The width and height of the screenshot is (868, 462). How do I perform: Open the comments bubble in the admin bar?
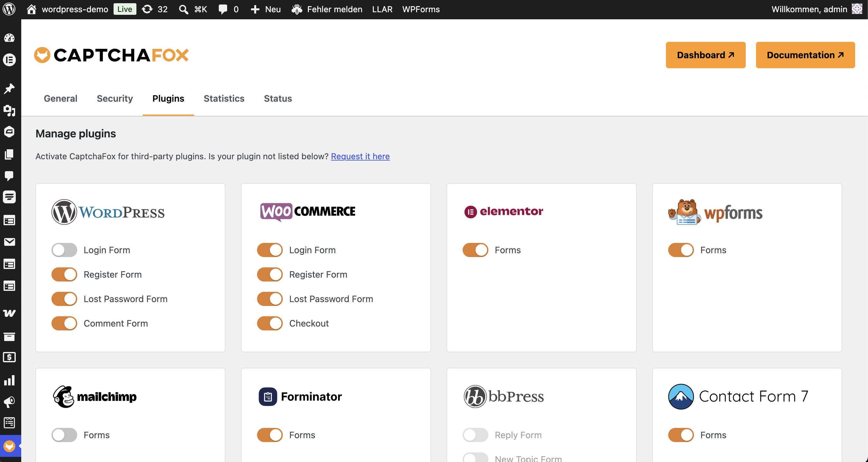[223, 9]
